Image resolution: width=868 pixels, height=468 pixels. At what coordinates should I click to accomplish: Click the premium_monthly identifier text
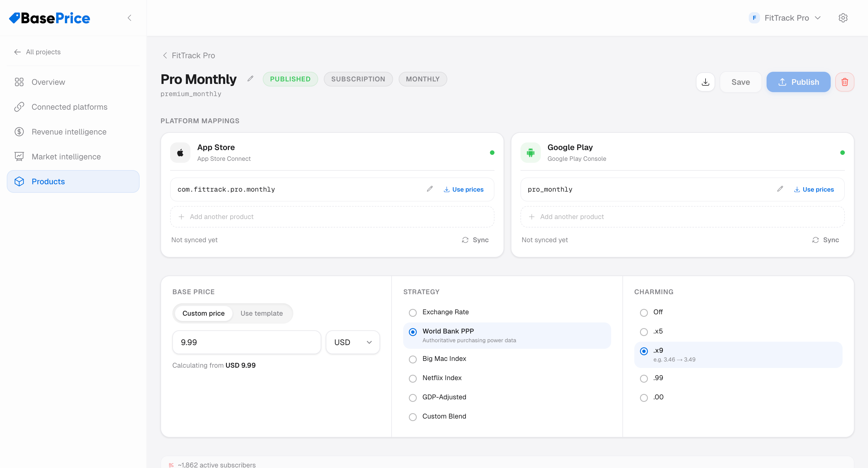point(191,94)
